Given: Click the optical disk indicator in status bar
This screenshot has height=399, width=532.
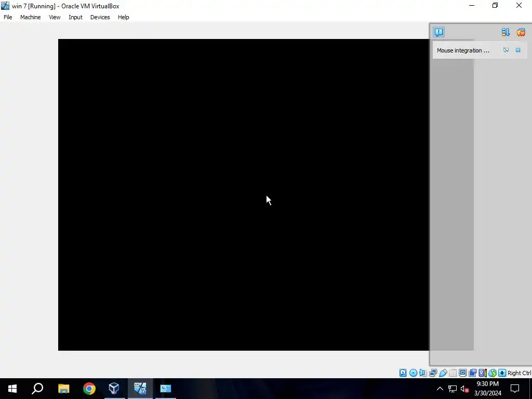Looking at the screenshot, I should point(413,373).
